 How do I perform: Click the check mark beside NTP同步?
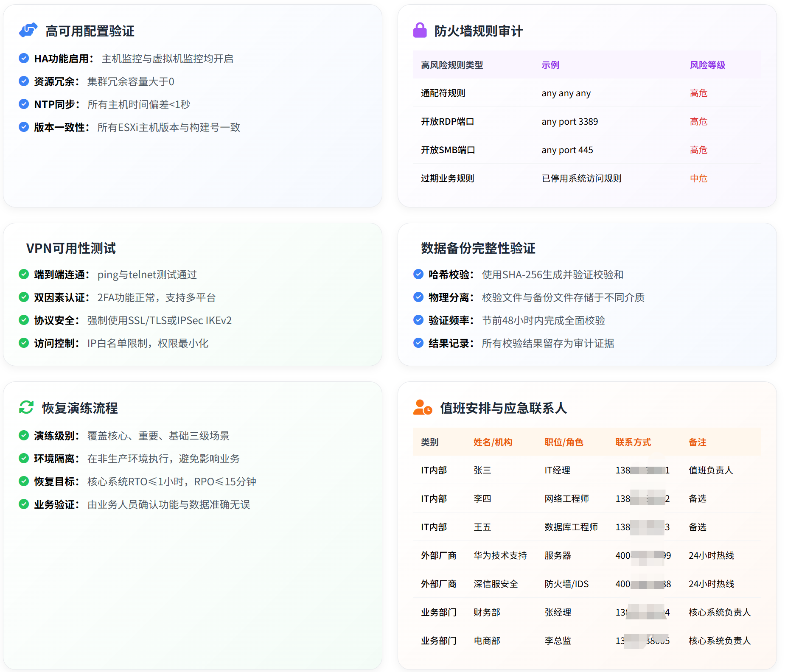[x=24, y=104]
